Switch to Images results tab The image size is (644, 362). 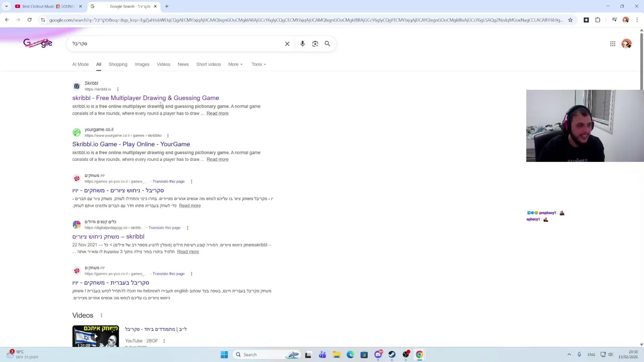(x=142, y=64)
